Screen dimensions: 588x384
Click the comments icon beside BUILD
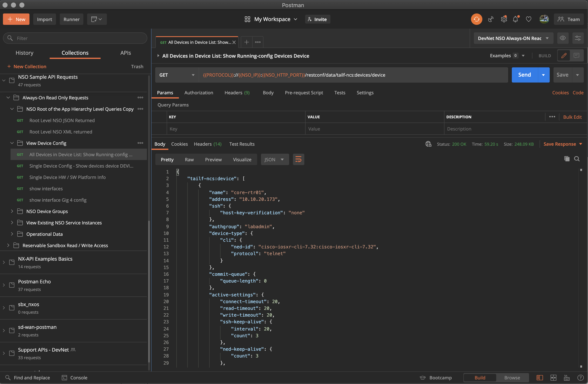point(576,56)
